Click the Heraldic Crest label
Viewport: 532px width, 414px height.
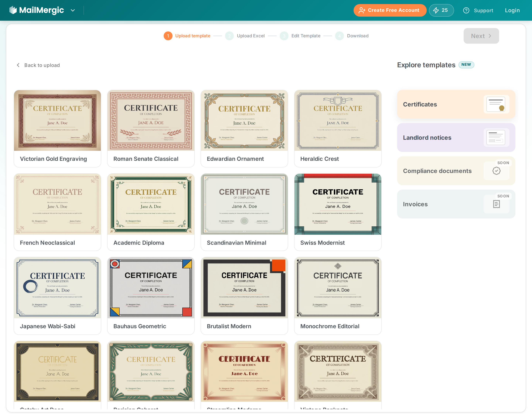pyautogui.click(x=319, y=159)
